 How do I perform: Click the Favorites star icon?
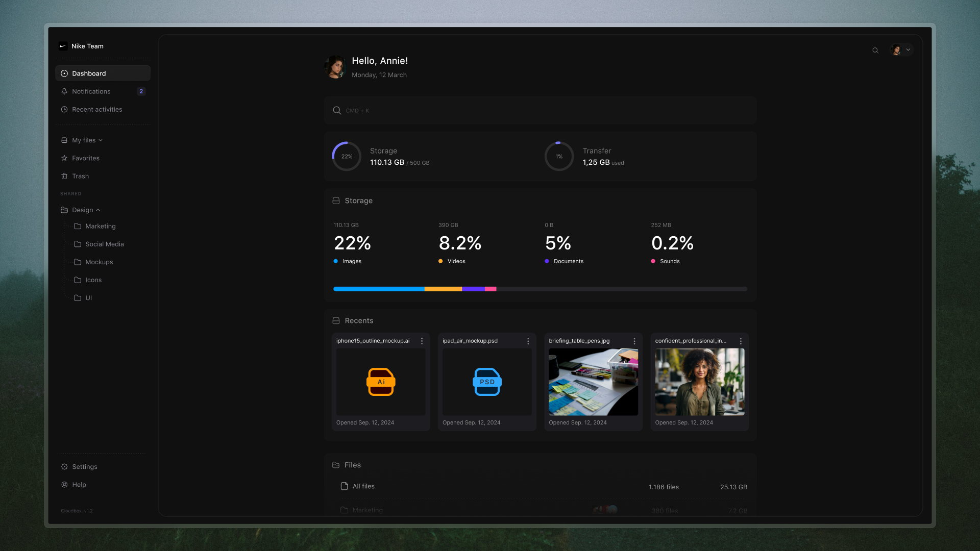[x=64, y=158]
